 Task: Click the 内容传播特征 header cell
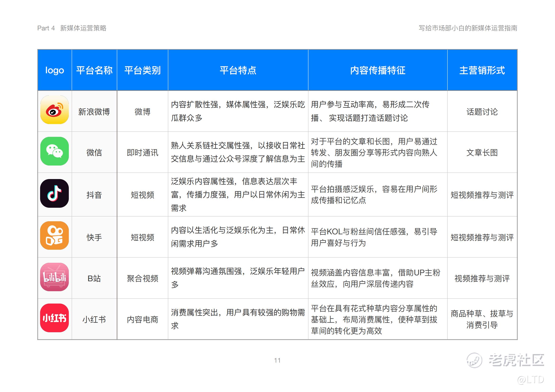378,70
